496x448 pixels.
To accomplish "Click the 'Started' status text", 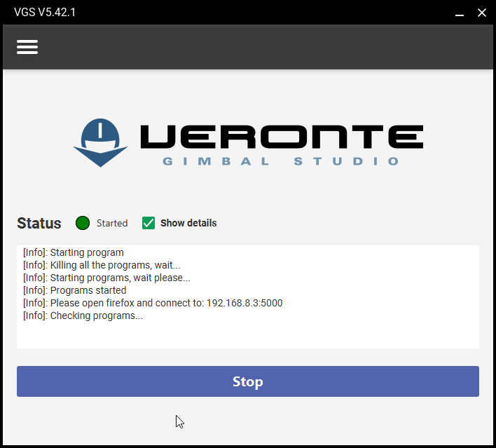I will (112, 223).
